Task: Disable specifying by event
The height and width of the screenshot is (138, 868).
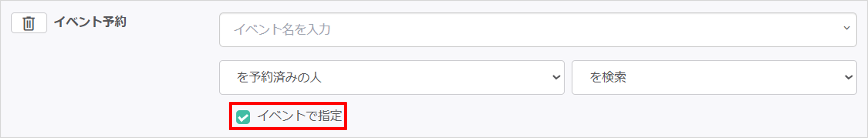Action: (x=243, y=117)
